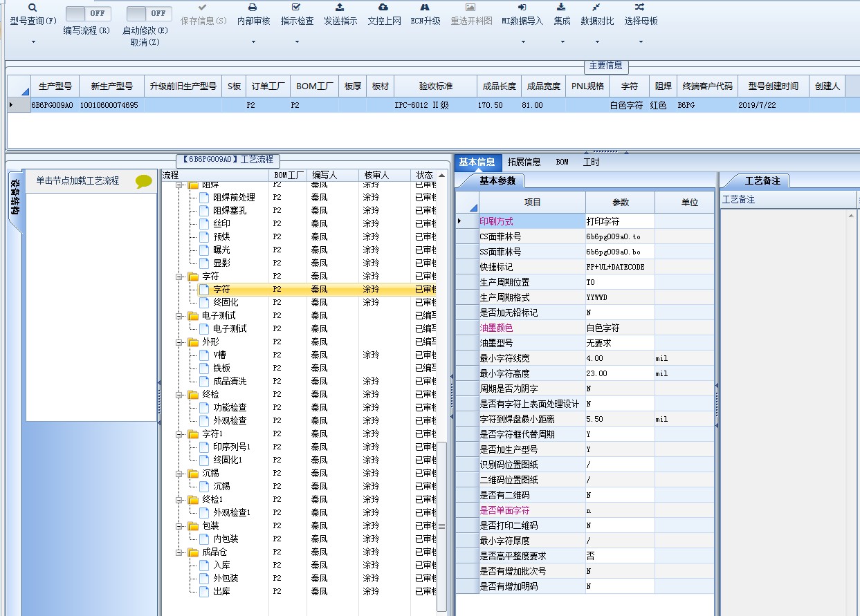The height and width of the screenshot is (616, 860).
Task: Click the document icon beside 丝印
Action: (x=204, y=224)
